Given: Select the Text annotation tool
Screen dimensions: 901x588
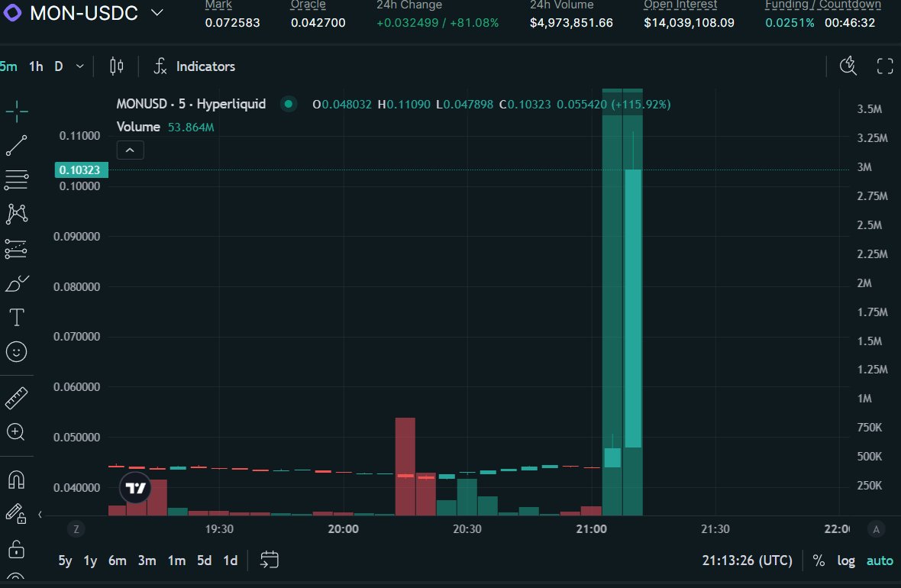Looking at the screenshot, I should click(17, 317).
